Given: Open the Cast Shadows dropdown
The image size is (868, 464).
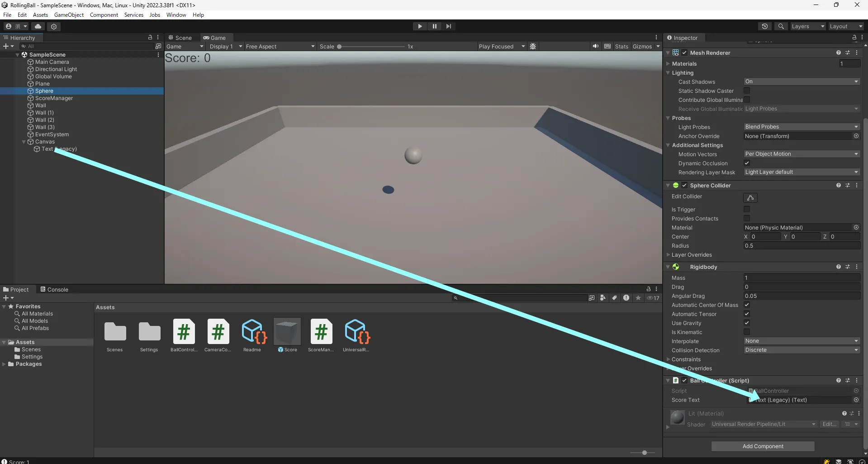Looking at the screenshot, I should click(801, 81).
